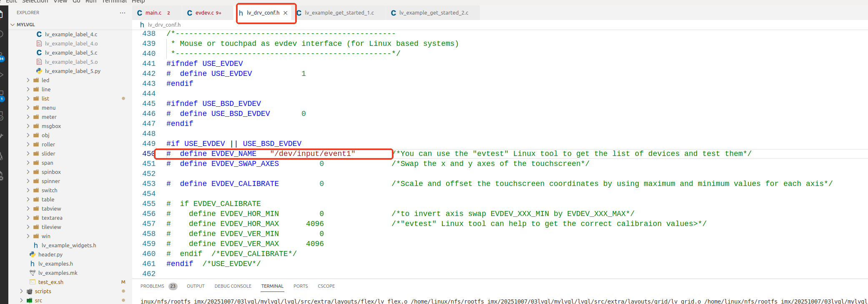The image size is (868, 304).
Task: Click the tabview folder icon
Action: 36,209
